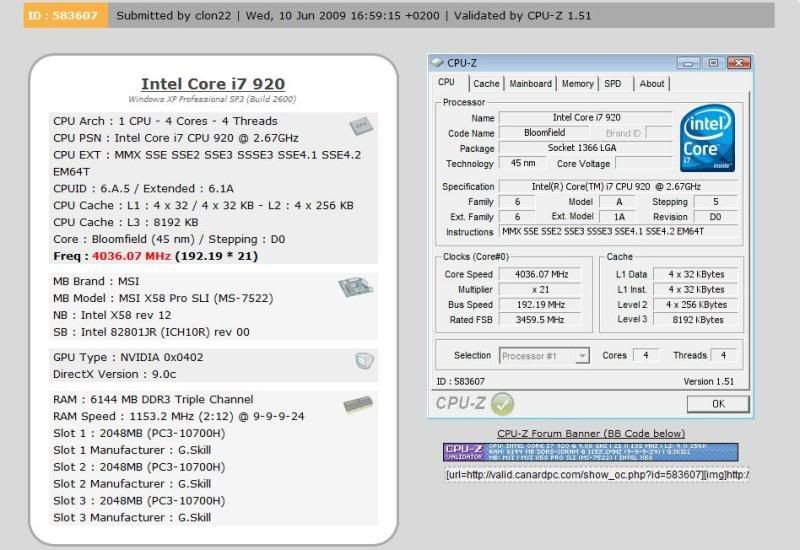Click the Cores count field

[x=645, y=355]
